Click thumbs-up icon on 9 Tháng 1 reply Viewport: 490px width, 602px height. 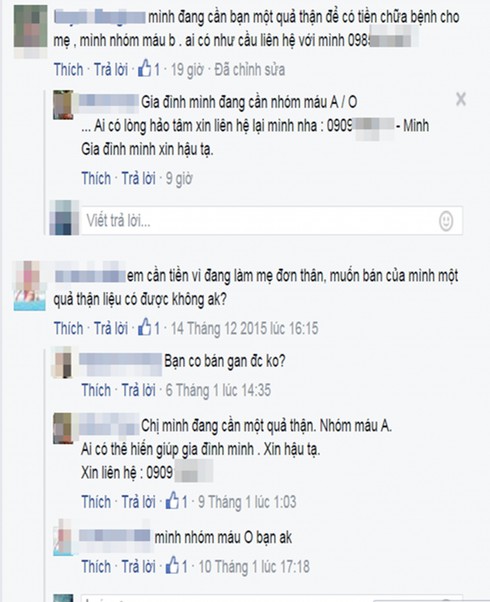pyautogui.click(x=172, y=501)
